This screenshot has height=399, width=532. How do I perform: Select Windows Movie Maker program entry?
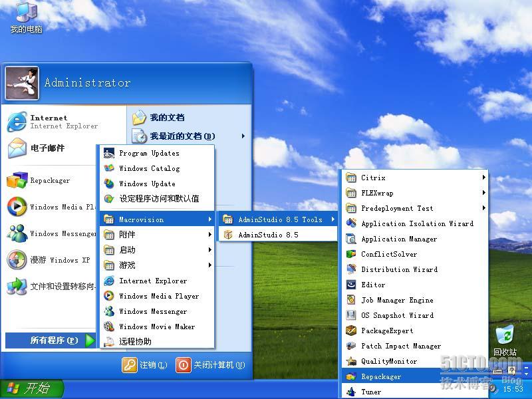point(157,327)
